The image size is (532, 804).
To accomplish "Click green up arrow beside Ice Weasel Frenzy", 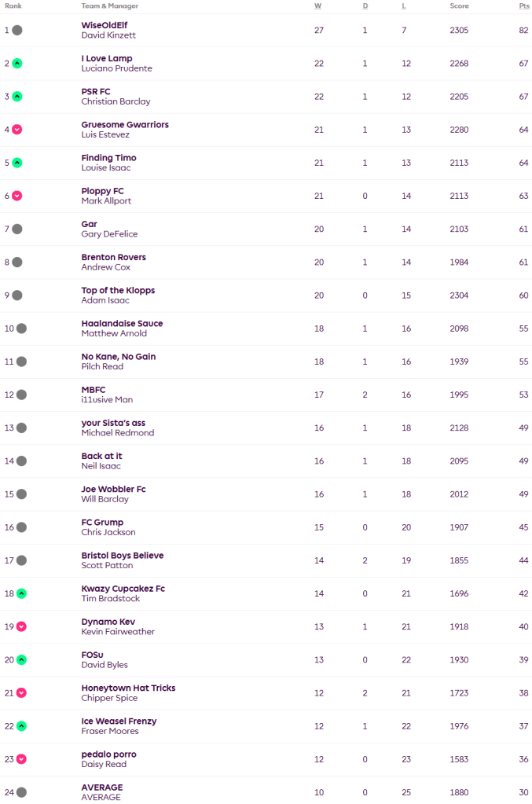I will 21,726.
